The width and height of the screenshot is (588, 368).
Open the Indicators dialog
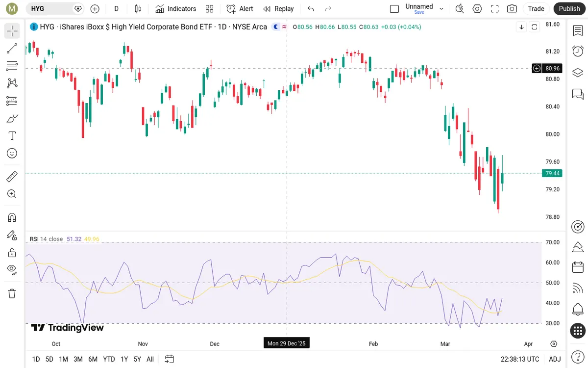pyautogui.click(x=176, y=8)
